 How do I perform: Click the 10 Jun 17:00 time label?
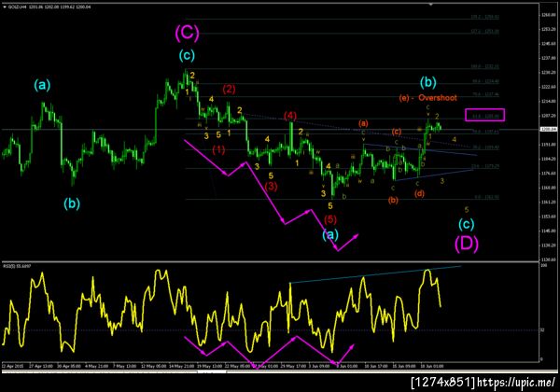point(376,366)
